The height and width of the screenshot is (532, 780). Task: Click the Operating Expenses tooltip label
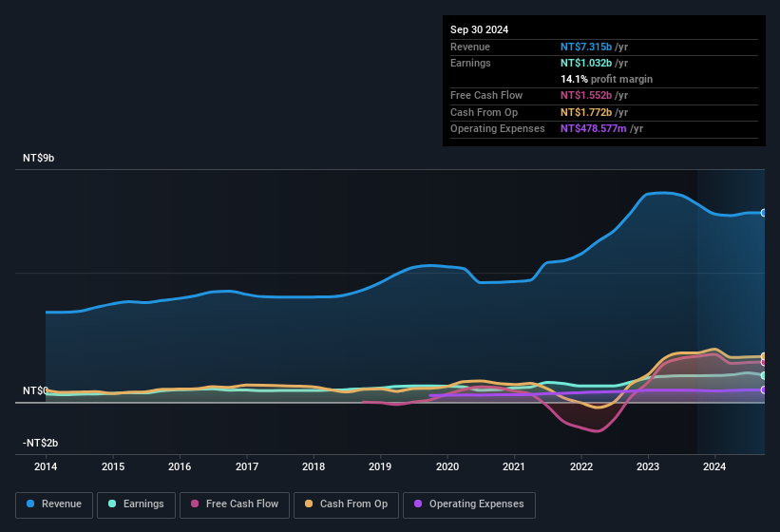(x=498, y=129)
